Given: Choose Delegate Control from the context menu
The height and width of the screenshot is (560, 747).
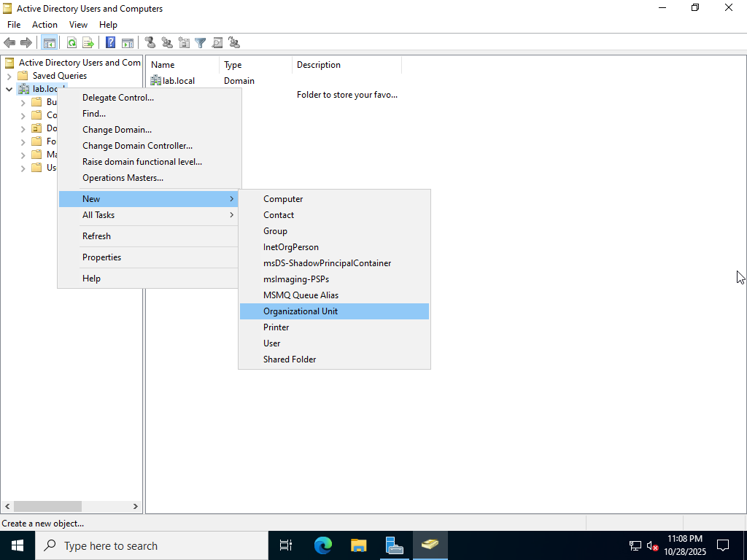Looking at the screenshot, I should pos(117,97).
